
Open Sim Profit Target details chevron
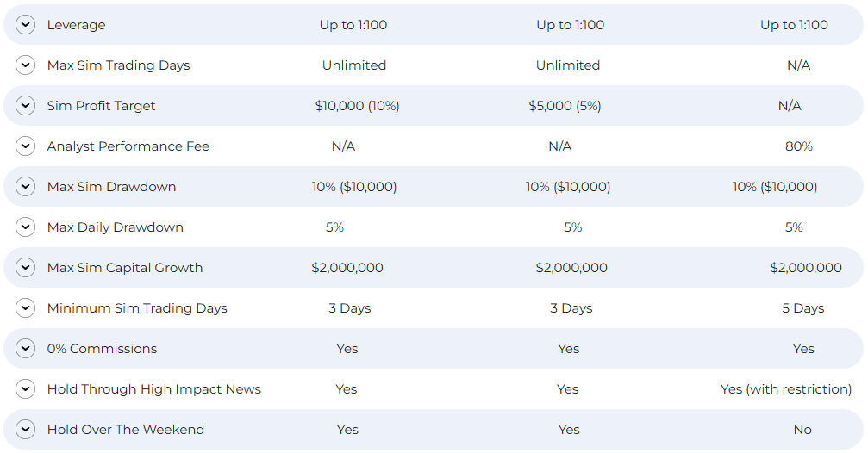pyautogui.click(x=26, y=106)
